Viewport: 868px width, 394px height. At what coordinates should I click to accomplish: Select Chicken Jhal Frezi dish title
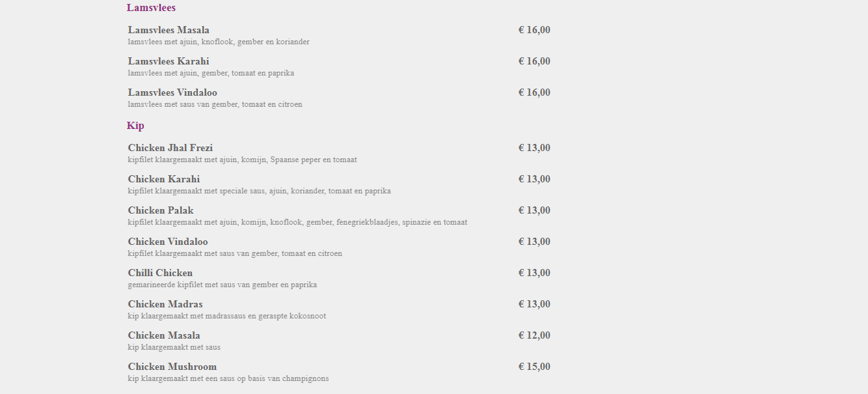click(170, 148)
